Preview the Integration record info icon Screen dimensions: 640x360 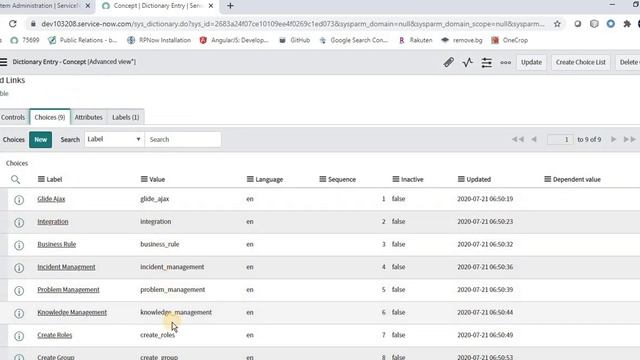(19, 222)
